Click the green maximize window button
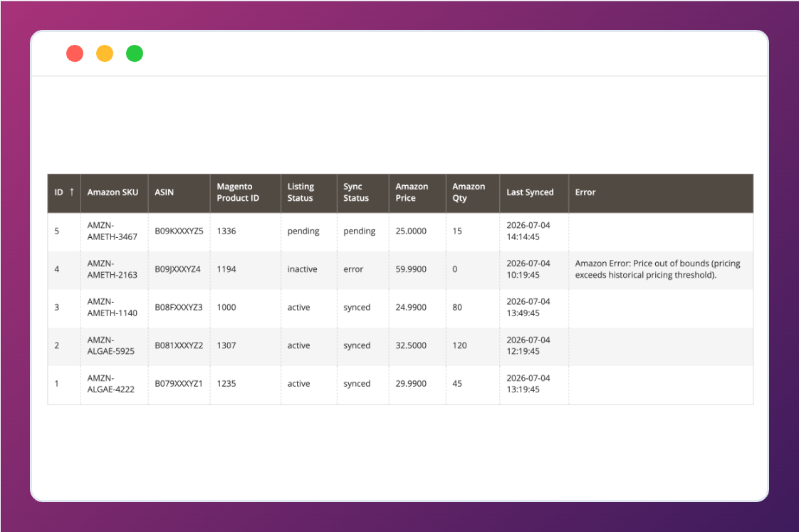The width and height of the screenshot is (799, 532). 135,53
